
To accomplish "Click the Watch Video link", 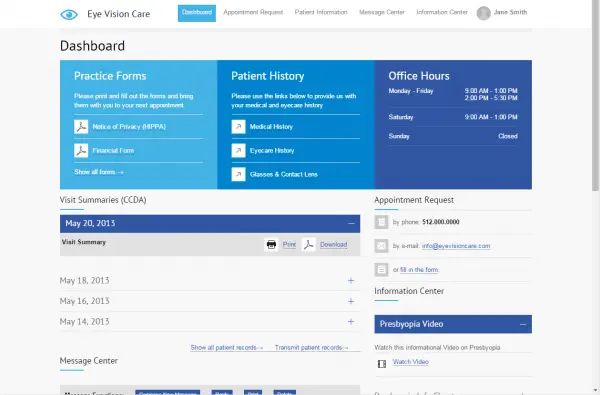I will (411, 362).
